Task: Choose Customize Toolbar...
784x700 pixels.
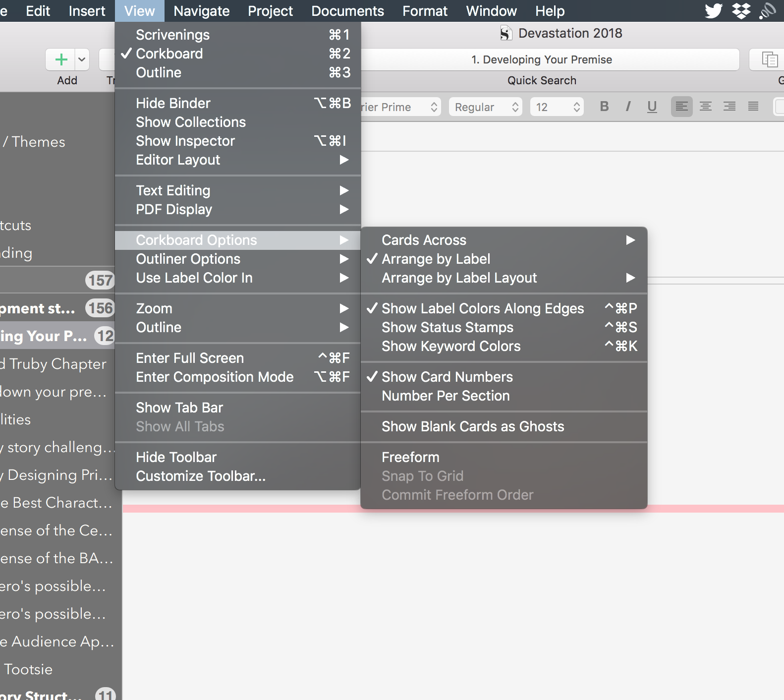Action: tap(238, 476)
